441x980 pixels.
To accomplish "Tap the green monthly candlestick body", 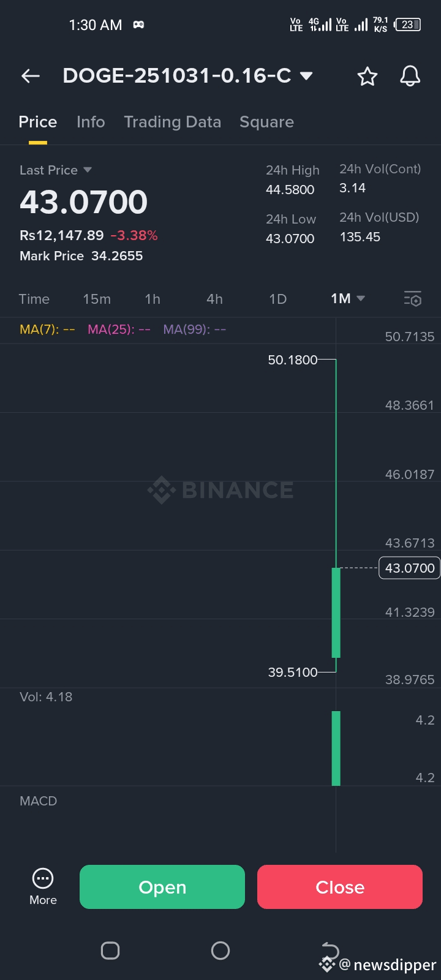I will click(336, 612).
